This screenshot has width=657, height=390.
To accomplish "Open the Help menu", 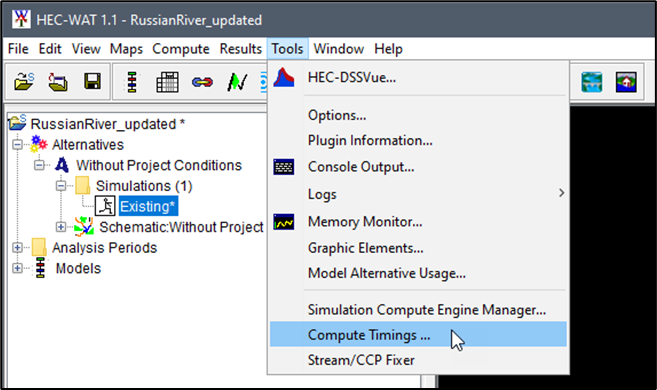I will click(x=388, y=49).
